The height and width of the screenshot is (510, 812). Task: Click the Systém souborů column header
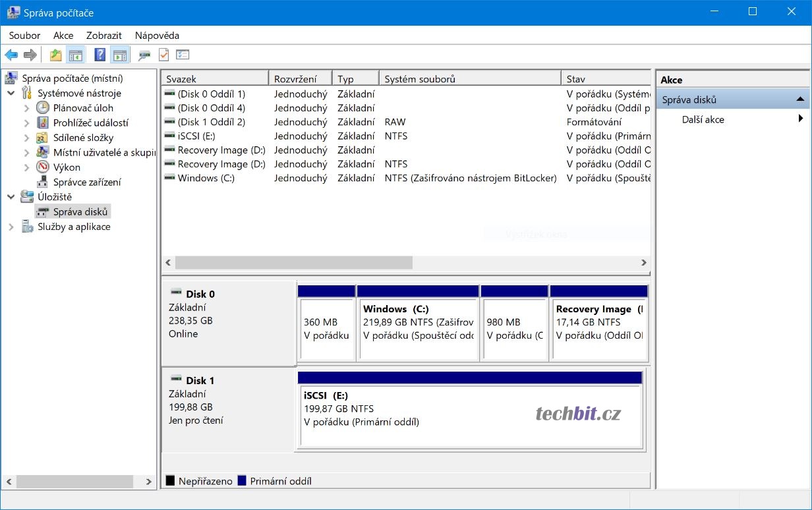click(469, 79)
